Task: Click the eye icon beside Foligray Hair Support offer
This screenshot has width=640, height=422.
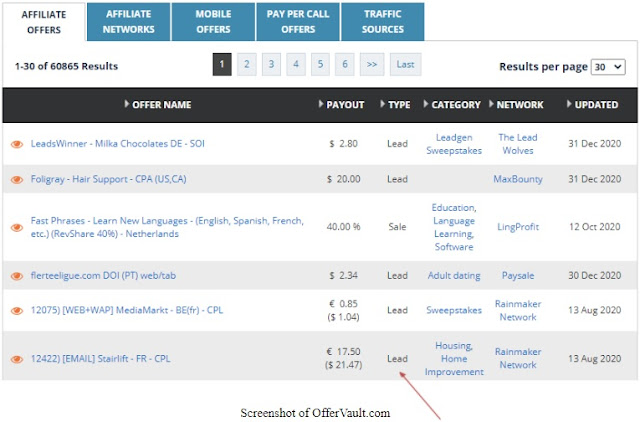Action: point(17,180)
